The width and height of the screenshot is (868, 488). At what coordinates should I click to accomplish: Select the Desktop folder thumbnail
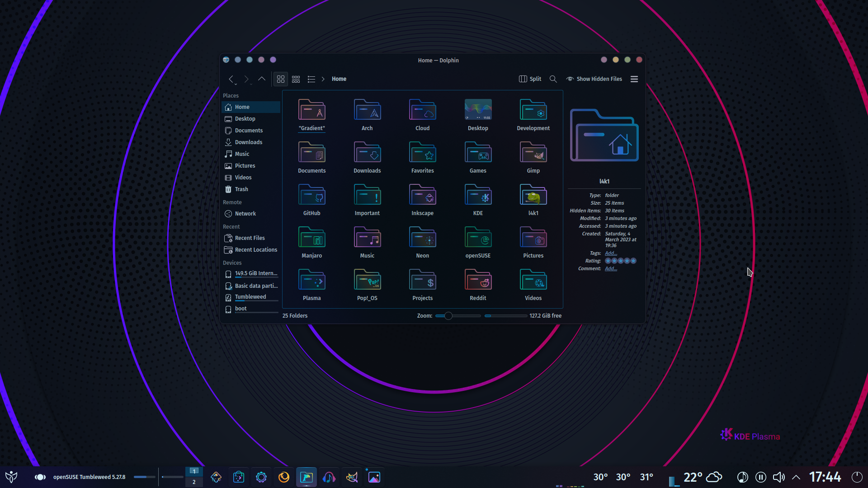478,110
